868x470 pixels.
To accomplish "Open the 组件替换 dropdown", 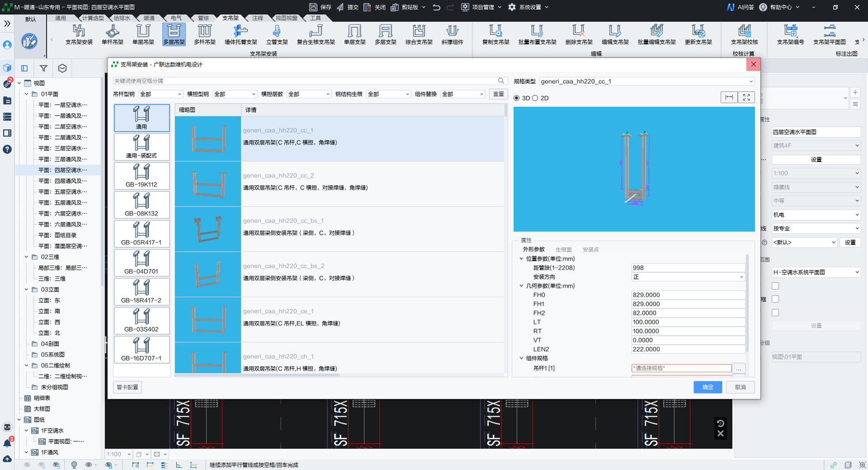I will tap(463, 94).
